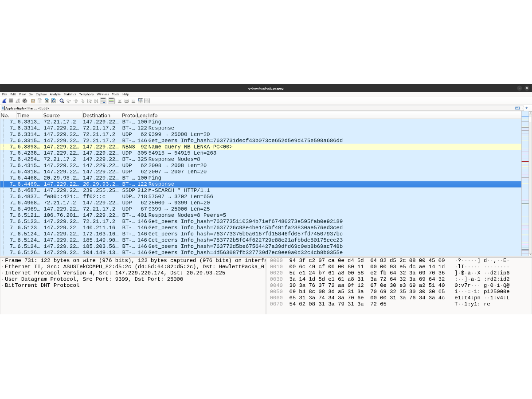Toggle auto-scroll during live capture
The height and width of the screenshot is (399, 532).
(103, 101)
